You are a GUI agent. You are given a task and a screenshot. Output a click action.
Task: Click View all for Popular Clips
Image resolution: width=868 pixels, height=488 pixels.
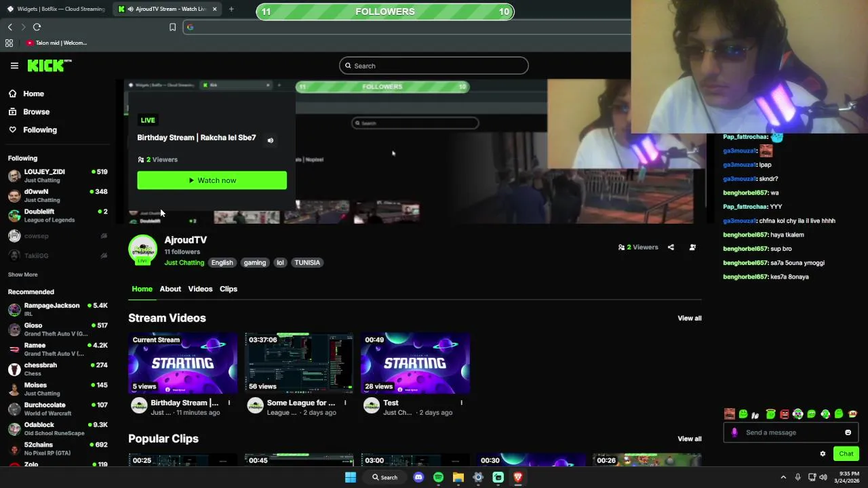coord(689,439)
